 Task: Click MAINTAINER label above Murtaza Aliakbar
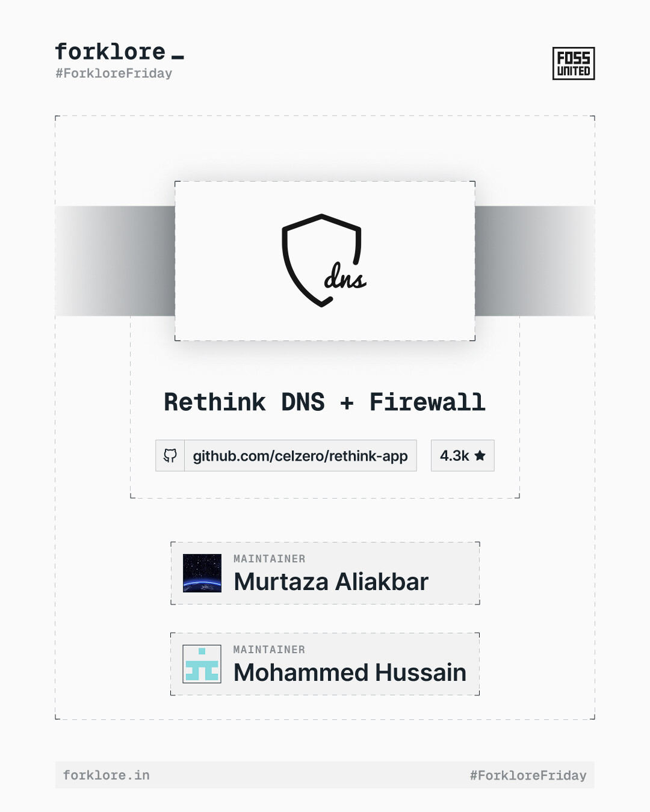[x=269, y=559]
